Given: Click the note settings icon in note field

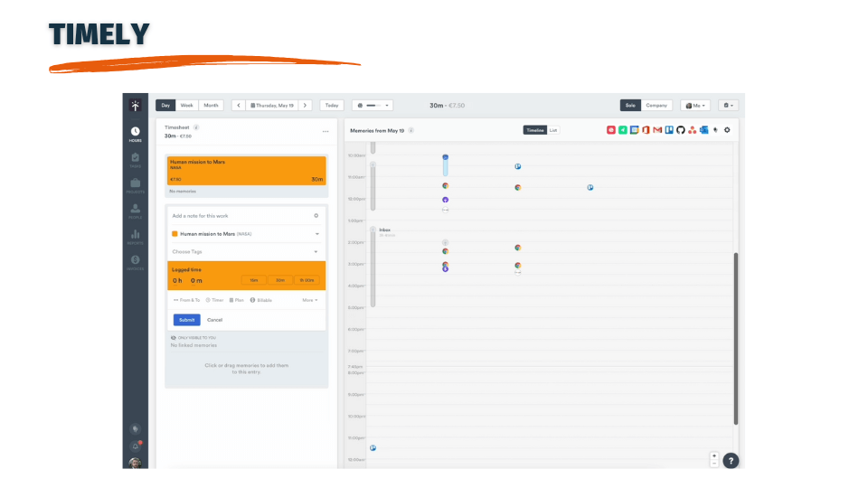Looking at the screenshot, I should pyautogui.click(x=316, y=216).
